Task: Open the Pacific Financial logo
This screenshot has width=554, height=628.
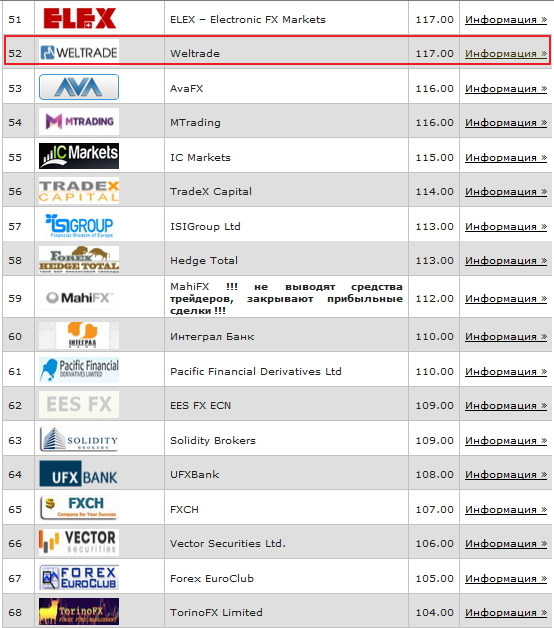Action: click(x=79, y=370)
